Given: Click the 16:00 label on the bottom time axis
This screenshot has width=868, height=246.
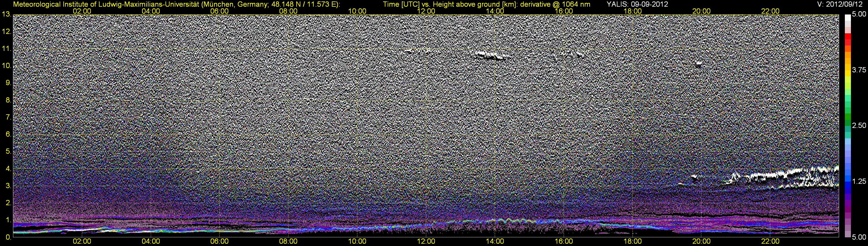Looking at the screenshot, I should (x=564, y=242).
